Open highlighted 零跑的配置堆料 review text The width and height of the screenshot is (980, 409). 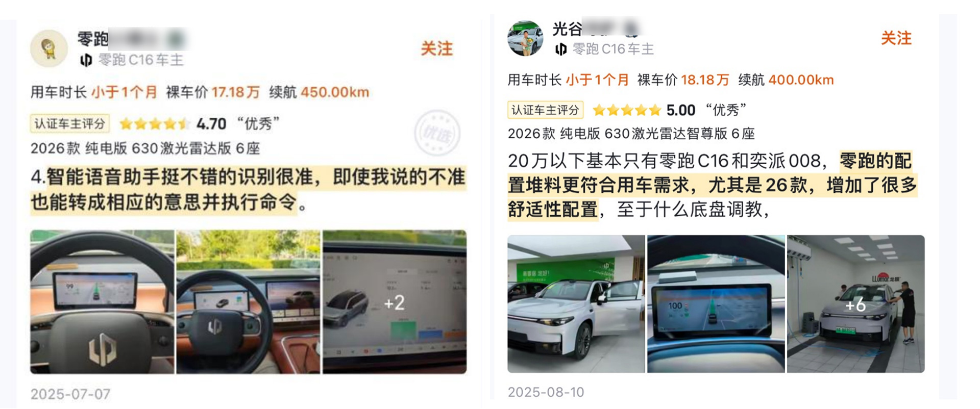[x=713, y=185]
